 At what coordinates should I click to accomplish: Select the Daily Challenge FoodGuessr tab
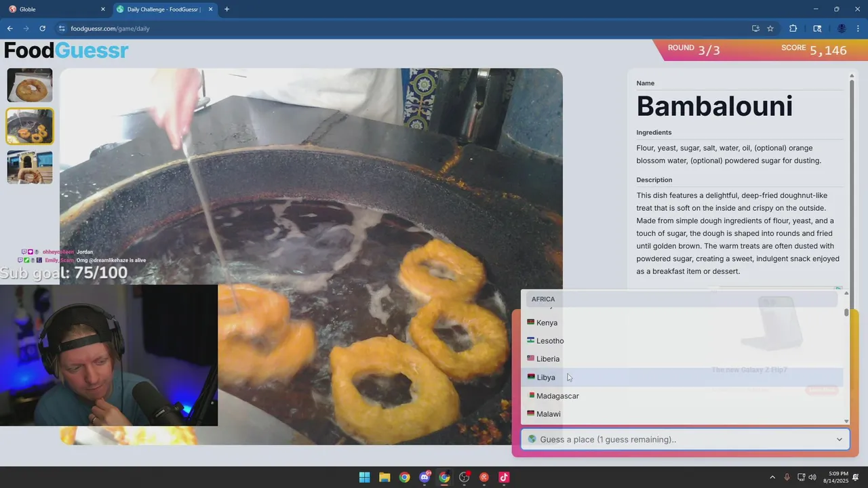coord(165,9)
